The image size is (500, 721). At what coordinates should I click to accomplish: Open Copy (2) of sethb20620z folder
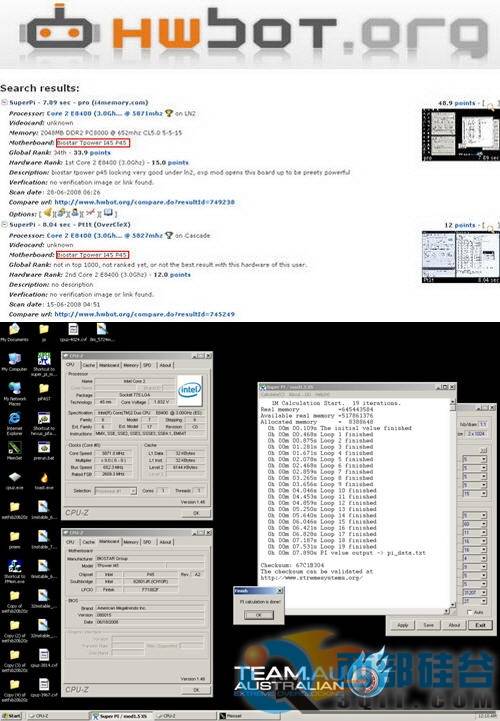(x=14, y=630)
